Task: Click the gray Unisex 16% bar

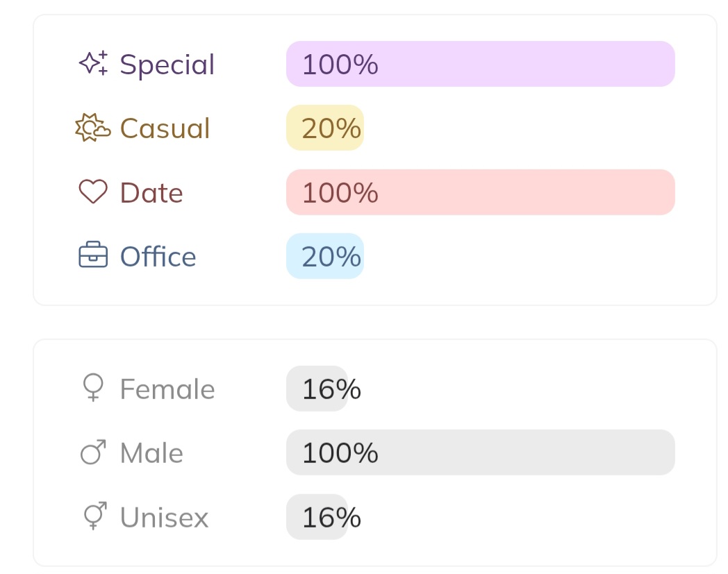Action: click(x=317, y=517)
